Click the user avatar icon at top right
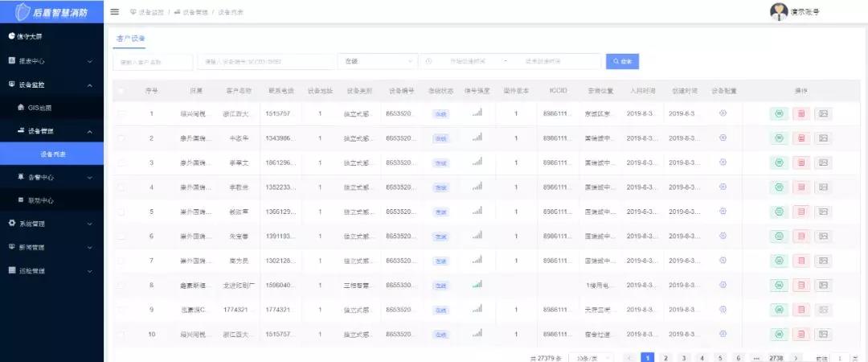 pos(778,11)
